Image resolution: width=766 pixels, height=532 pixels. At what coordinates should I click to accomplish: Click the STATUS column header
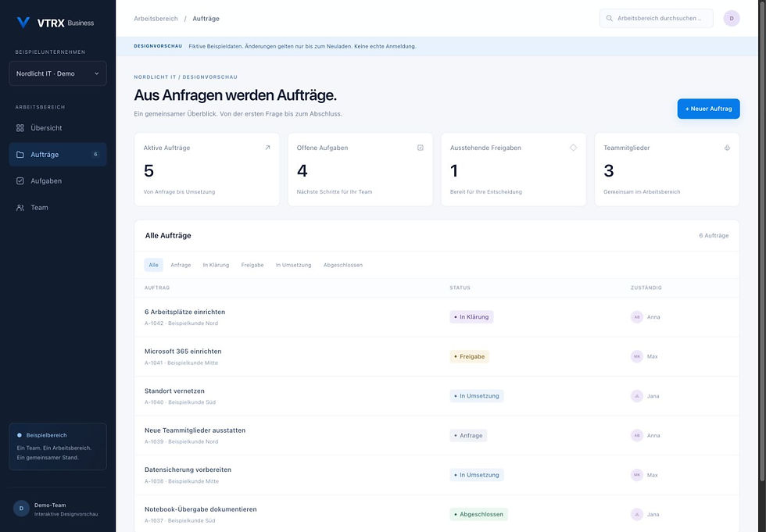[460, 287]
